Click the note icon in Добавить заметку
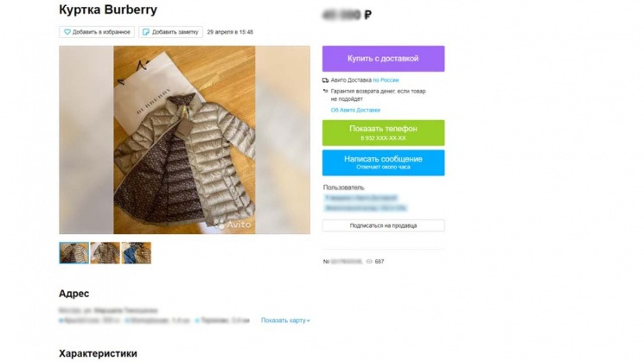The image size is (644, 362). 146,32
